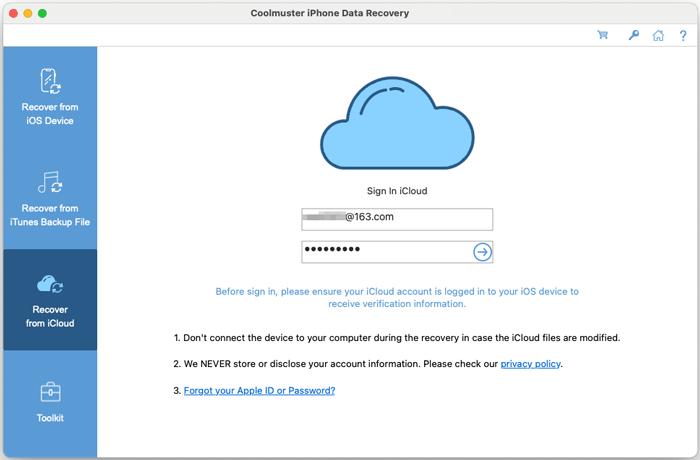Click the key registration icon
Screen dimensions: 700x460
tap(633, 35)
